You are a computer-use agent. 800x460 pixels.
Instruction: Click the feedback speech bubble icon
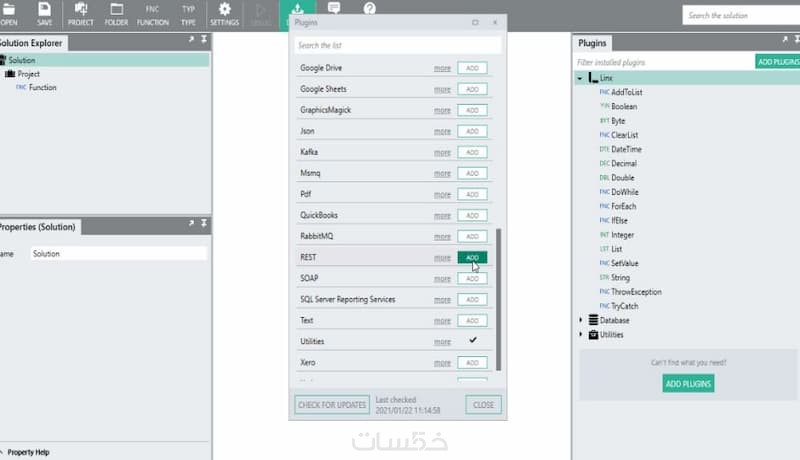pyautogui.click(x=334, y=8)
